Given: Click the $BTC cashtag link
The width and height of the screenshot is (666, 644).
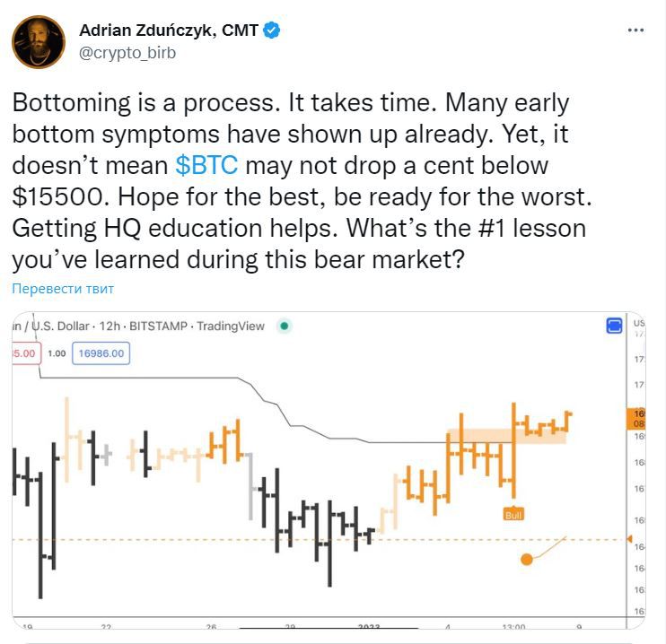Looking at the screenshot, I should click(206, 166).
